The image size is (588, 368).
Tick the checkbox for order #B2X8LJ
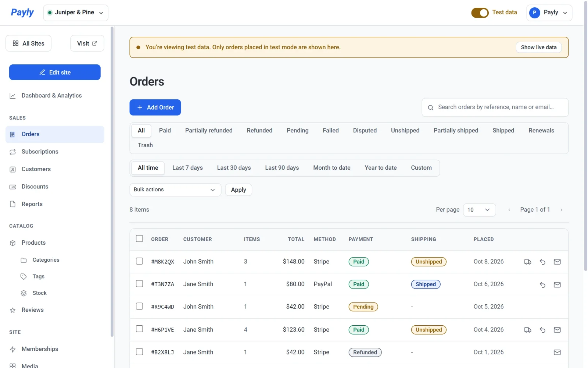pos(139,352)
